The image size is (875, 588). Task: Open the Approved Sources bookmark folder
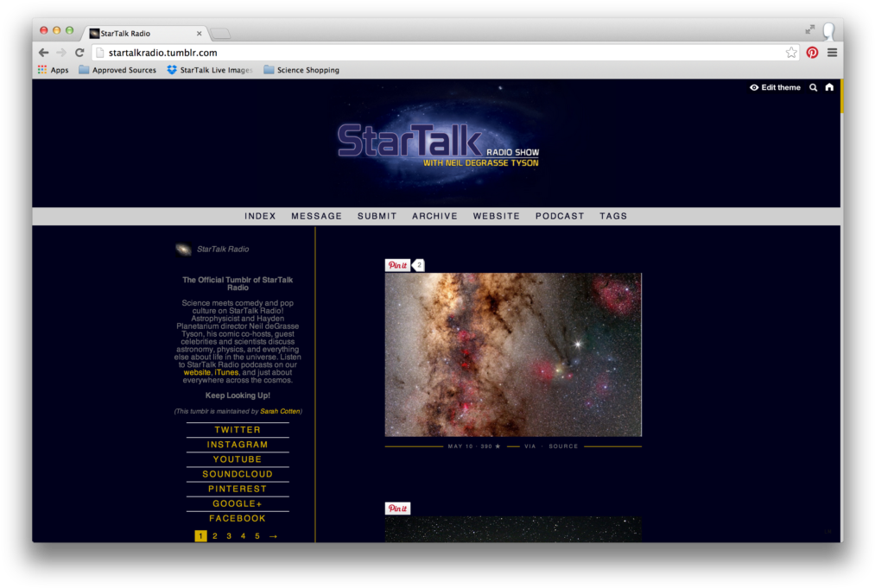pyautogui.click(x=117, y=70)
